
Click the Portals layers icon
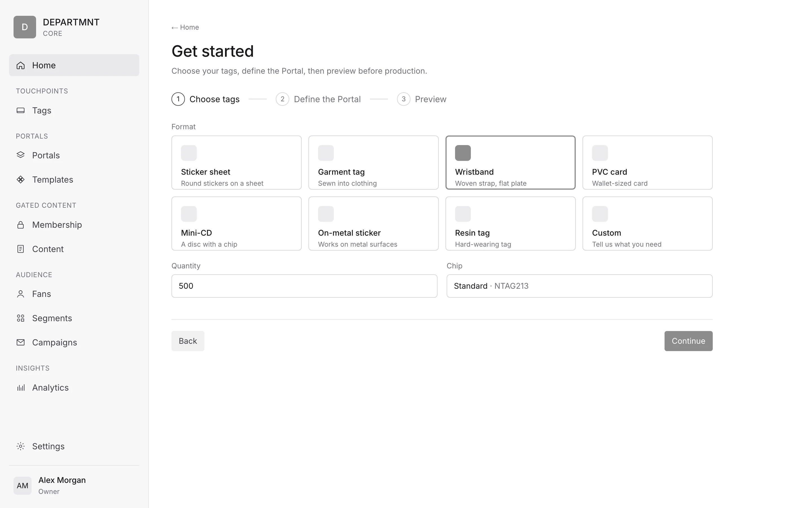21,155
